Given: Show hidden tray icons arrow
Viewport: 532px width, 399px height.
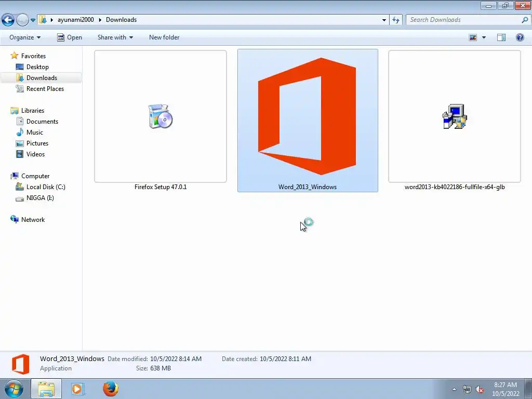Looking at the screenshot, I should (x=454, y=389).
